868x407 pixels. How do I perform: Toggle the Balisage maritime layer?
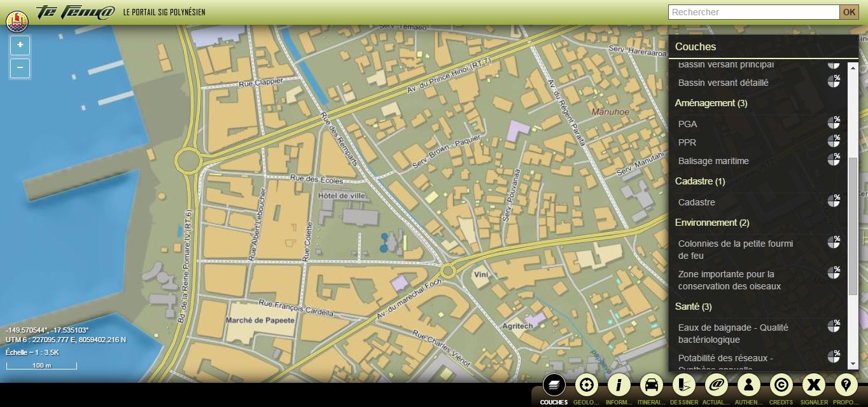pyautogui.click(x=713, y=161)
